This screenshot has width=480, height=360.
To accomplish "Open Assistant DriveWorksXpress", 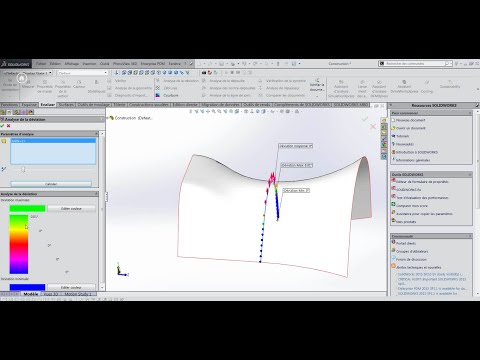I will coord(404,86).
